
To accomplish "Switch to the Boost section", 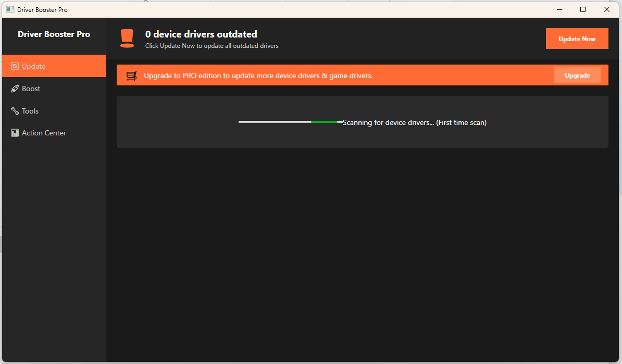I will [x=54, y=89].
